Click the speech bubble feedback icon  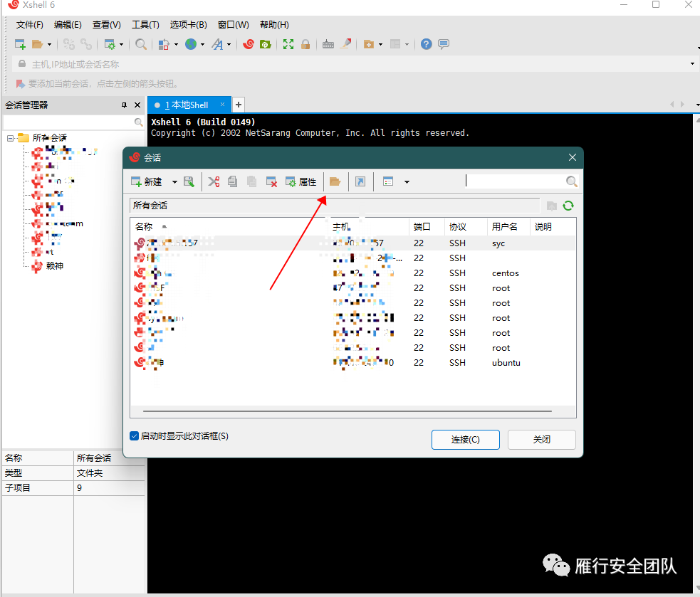pyautogui.click(x=444, y=44)
